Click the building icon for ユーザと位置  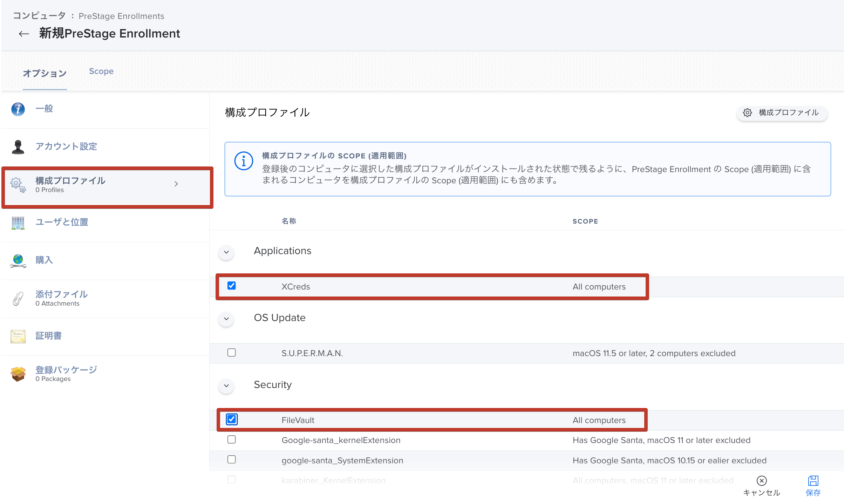18,223
